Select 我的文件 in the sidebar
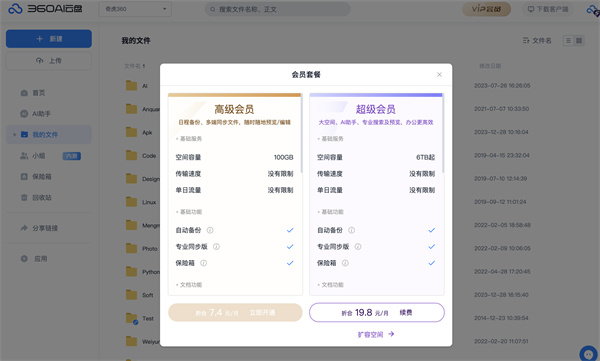 tap(49, 134)
